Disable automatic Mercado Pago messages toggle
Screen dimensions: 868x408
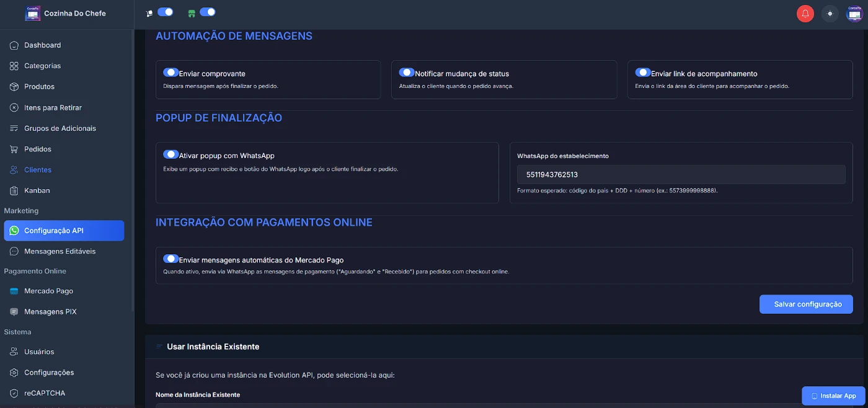coord(170,259)
